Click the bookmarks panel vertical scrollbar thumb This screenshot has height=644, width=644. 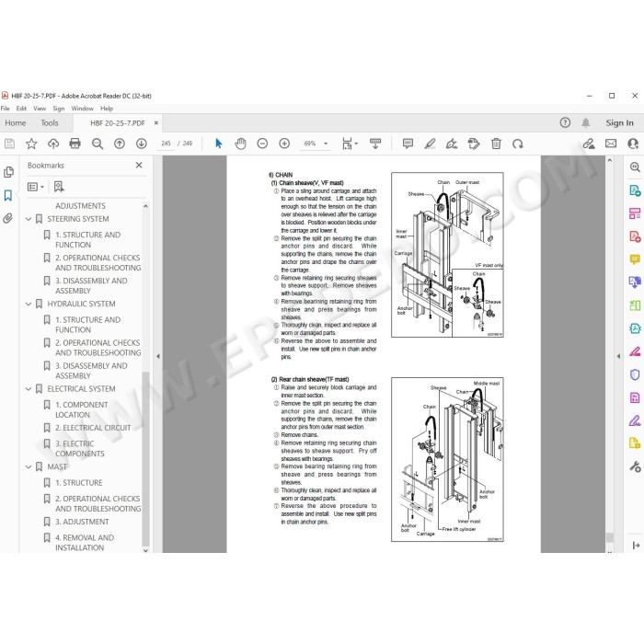145,459
